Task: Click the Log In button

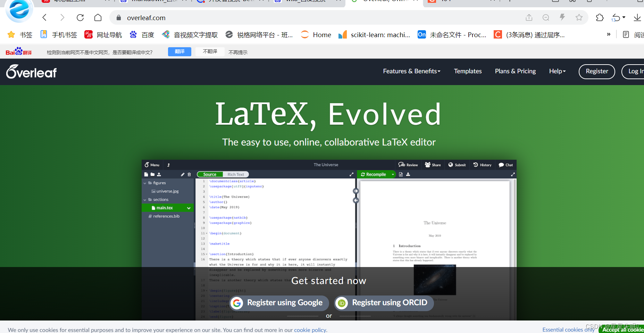Action: click(633, 72)
